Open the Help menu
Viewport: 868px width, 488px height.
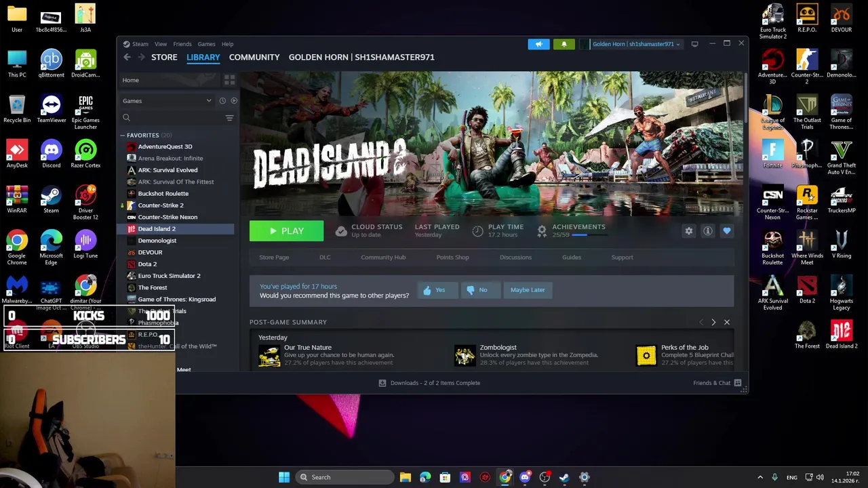pyautogui.click(x=227, y=44)
